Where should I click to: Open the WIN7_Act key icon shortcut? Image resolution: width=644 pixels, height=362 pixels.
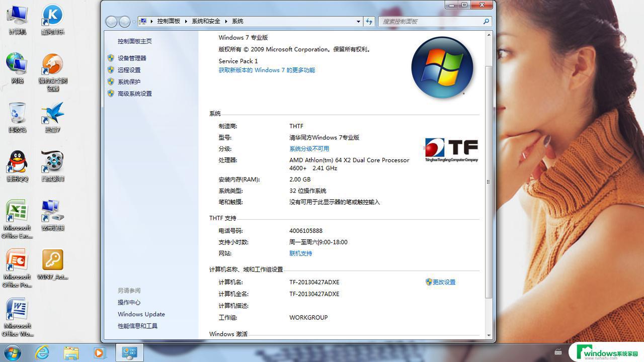click(x=52, y=265)
